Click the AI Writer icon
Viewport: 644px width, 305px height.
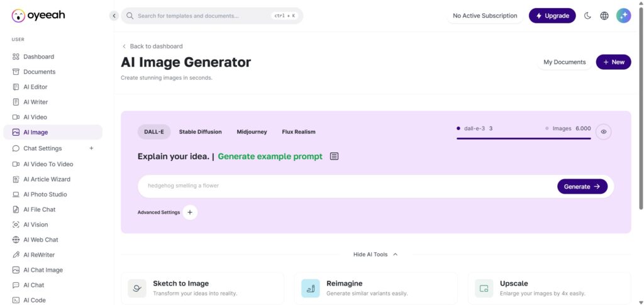[16, 102]
